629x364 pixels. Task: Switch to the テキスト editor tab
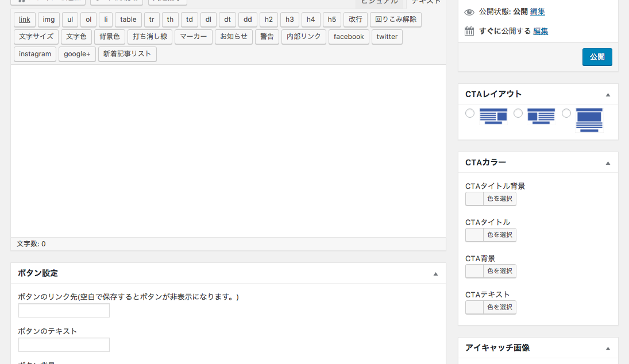pos(426,2)
